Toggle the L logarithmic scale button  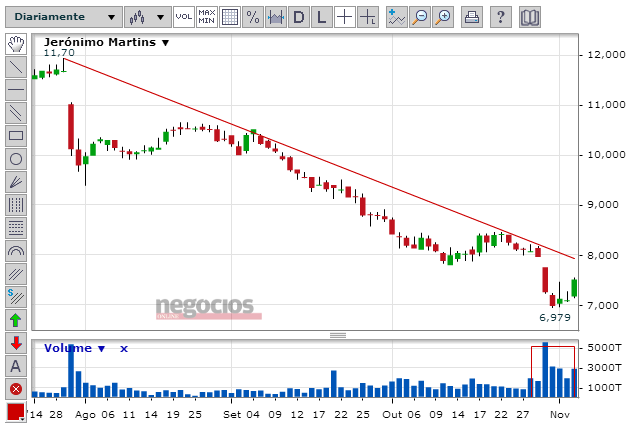(322, 17)
